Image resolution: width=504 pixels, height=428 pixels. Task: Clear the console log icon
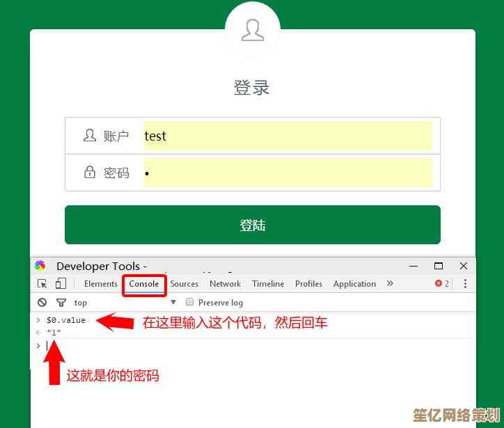(42, 303)
